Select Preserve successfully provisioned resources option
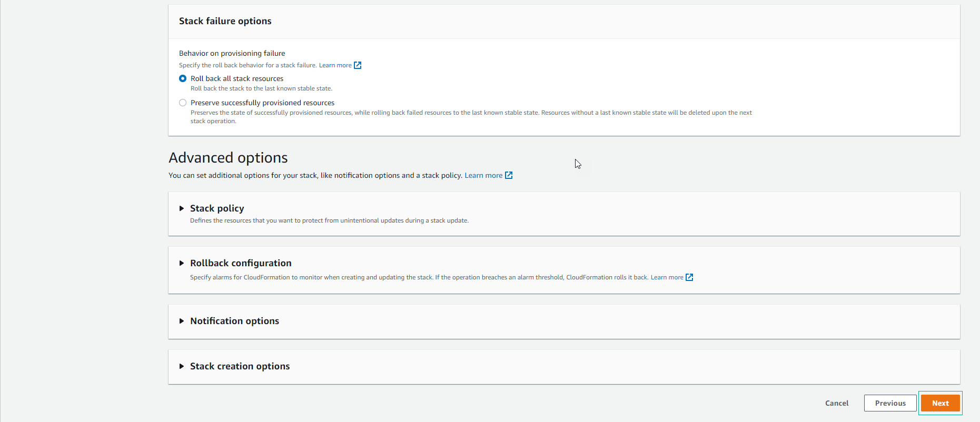Screen dimensions: 980x422 pyautogui.click(x=183, y=103)
